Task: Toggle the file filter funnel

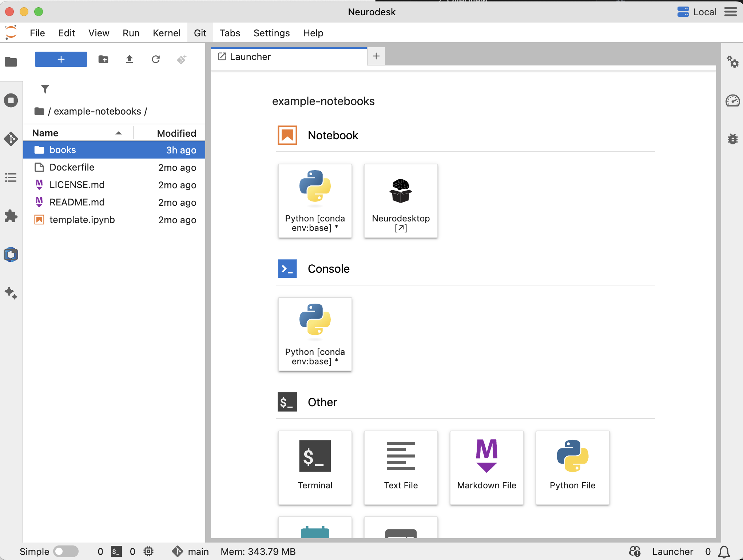Action: 45,89
